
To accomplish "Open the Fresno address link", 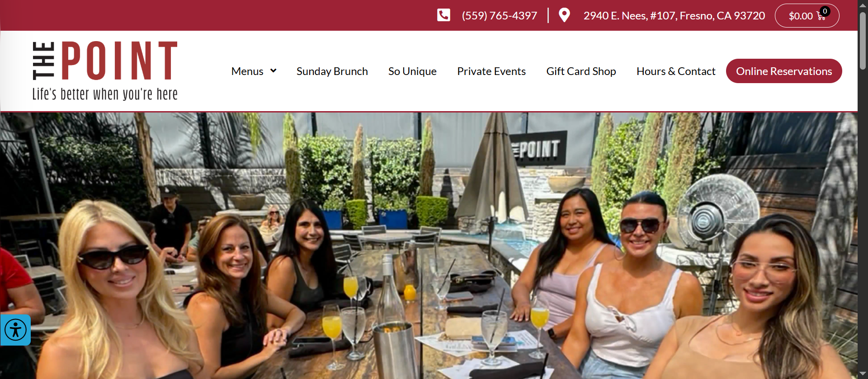I will 674,16.
